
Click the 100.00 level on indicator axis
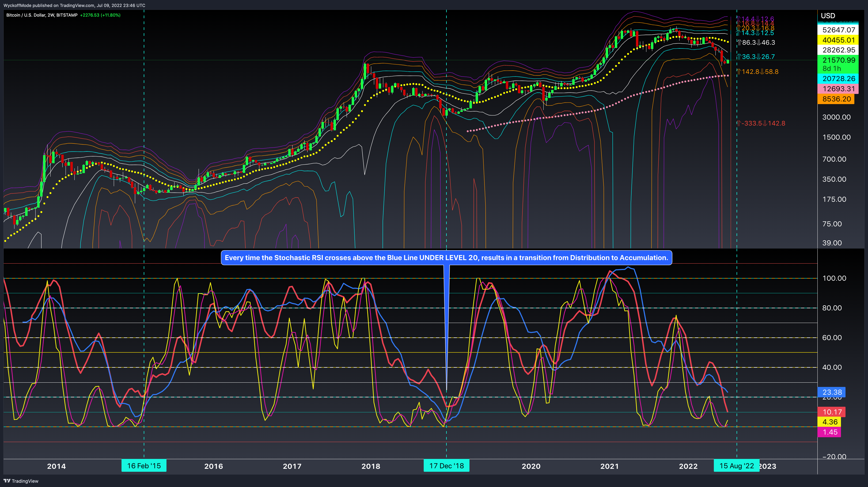834,278
